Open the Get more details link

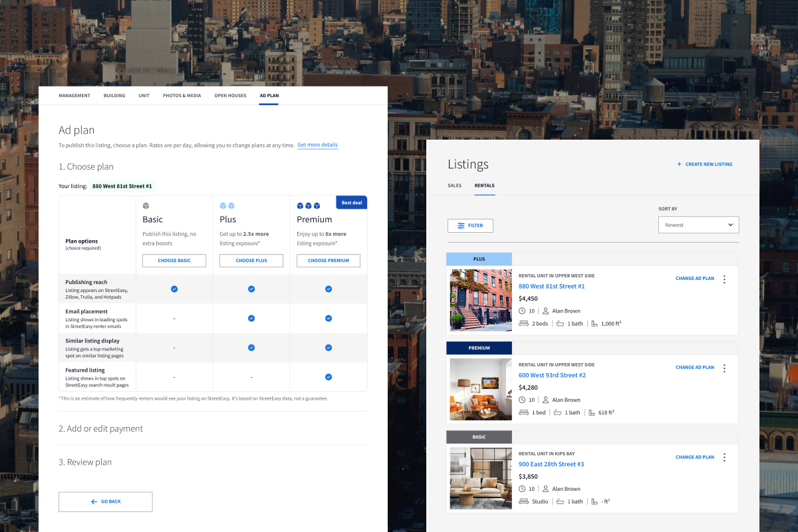click(x=317, y=145)
